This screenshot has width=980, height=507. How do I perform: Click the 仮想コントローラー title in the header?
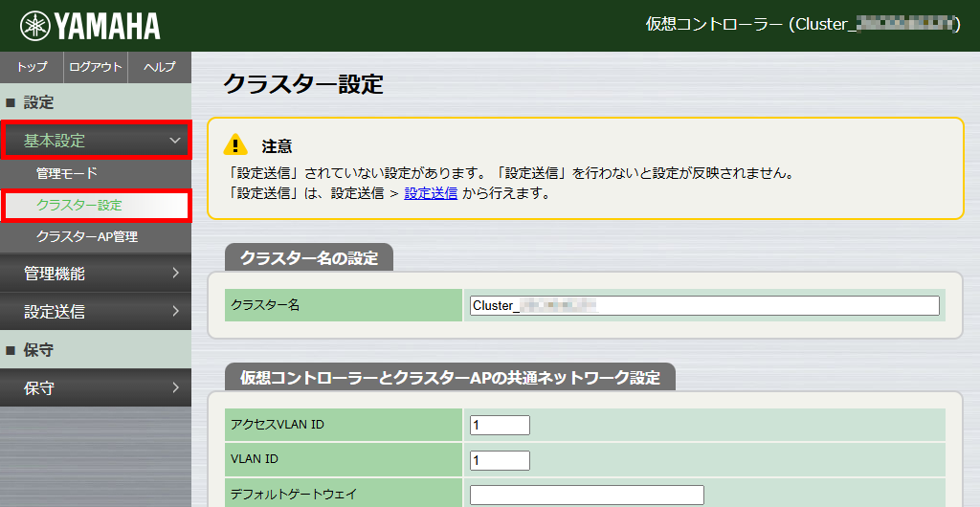point(802,25)
